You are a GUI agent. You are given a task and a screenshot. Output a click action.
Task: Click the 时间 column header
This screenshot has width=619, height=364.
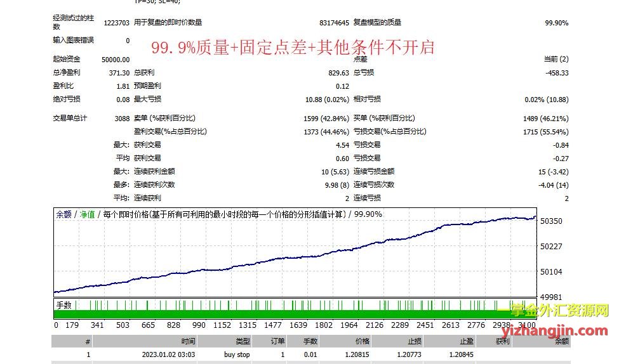[188, 341]
